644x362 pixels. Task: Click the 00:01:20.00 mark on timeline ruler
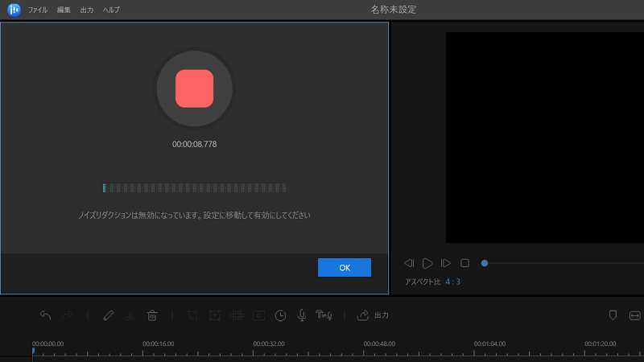(x=600, y=344)
